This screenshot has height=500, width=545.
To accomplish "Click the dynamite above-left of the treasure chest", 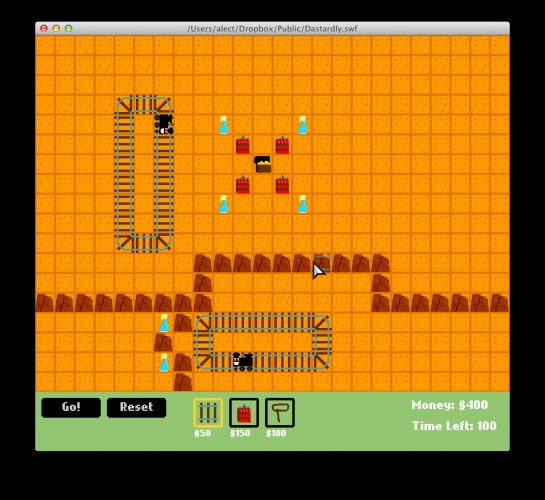I will (243, 145).
